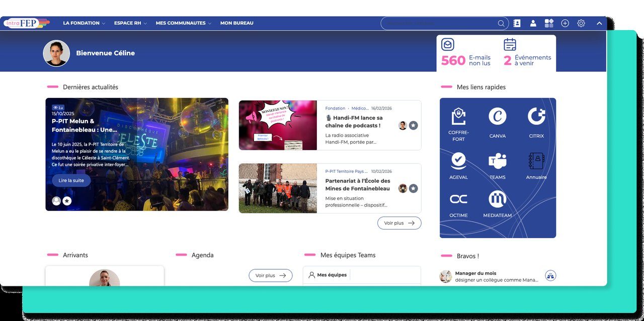Open the settings gear icon
Viewport: 644px width, 321px height.
581,23
